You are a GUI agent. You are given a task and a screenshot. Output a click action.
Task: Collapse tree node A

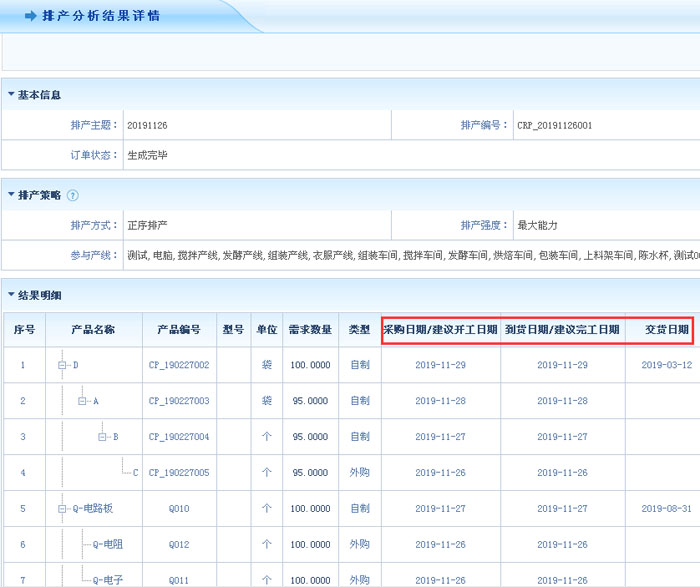coord(83,401)
